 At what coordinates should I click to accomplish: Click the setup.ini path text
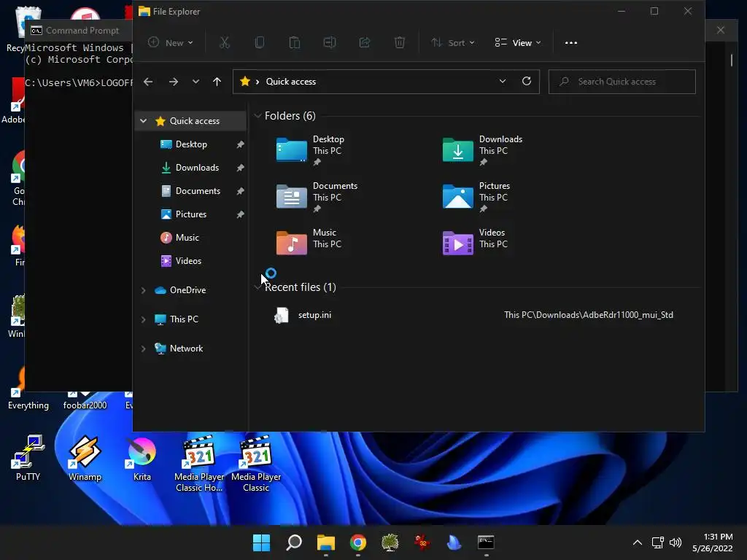click(589, 315)
